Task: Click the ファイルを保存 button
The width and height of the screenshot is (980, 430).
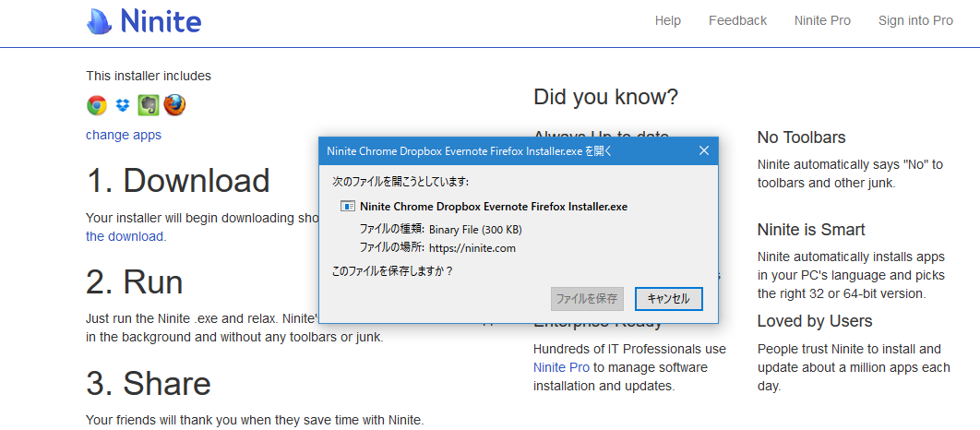Action: [x=587, y=299]
